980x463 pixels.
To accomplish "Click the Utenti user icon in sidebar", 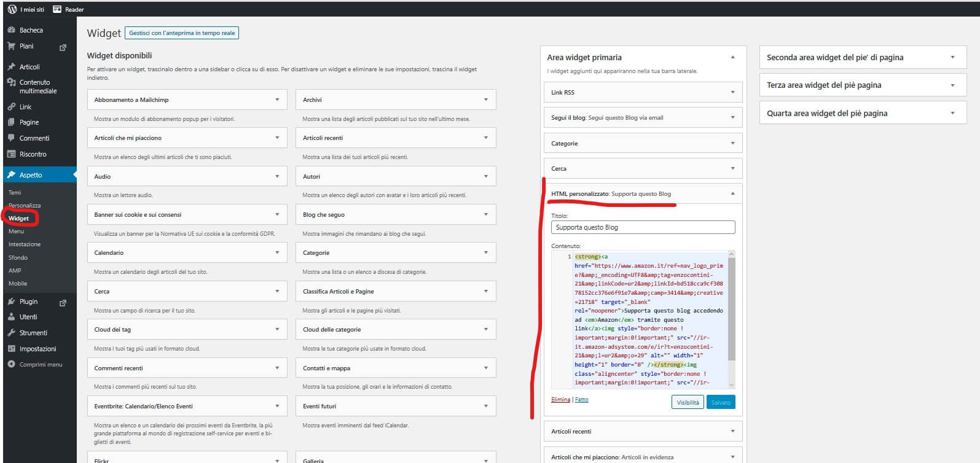I will coord(11,317).
